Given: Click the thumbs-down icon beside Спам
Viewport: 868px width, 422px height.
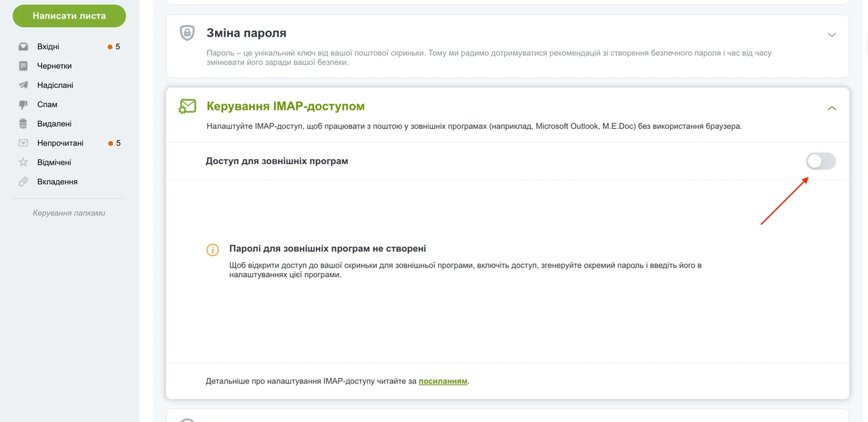Looking at the screenshot, I should pos(23,104).
